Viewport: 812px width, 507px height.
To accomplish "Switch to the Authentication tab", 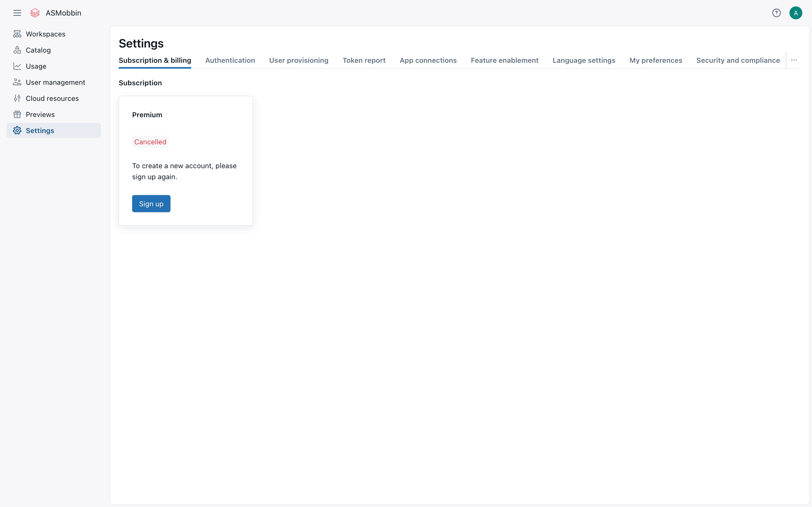I will point(230,60).
